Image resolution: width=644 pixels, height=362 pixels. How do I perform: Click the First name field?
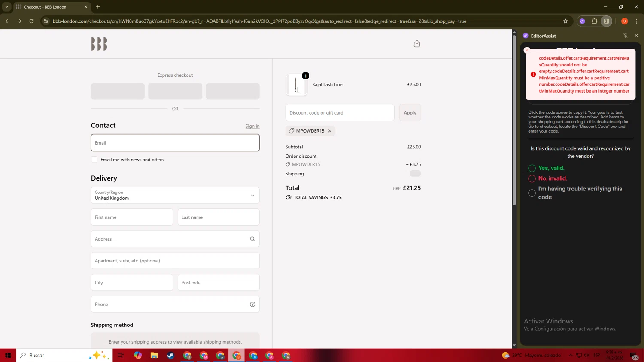point(132,217)
